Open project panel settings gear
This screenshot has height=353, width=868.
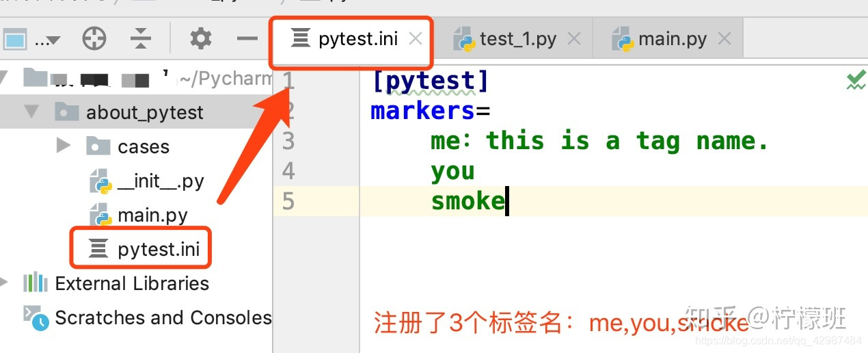point(200,38)
